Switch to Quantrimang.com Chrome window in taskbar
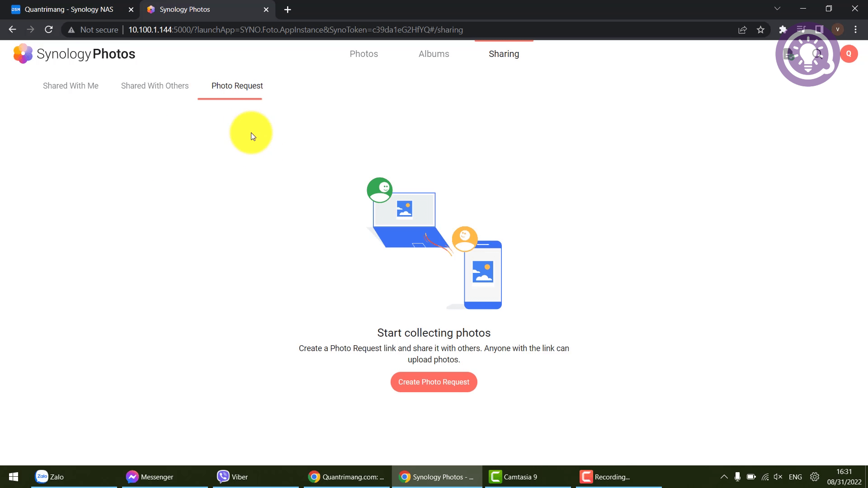 pos(346,477)
